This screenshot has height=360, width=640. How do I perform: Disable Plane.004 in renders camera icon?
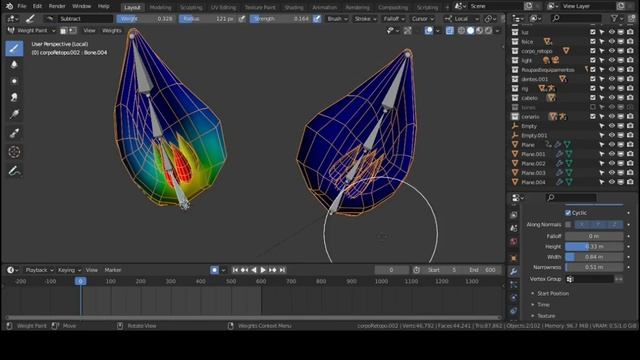[630, 182]
